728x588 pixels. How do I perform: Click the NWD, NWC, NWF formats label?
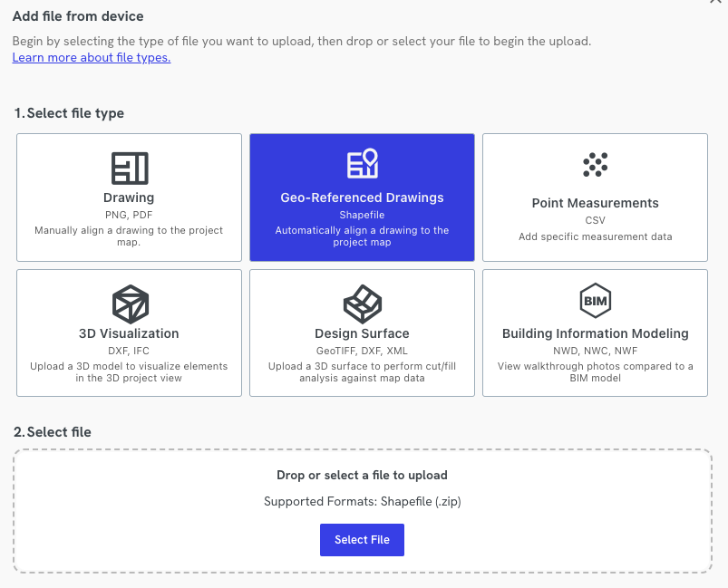pos(595,349)
